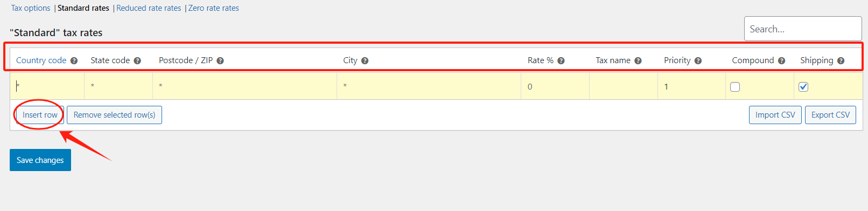Click the Insert row button

[40, 115]
